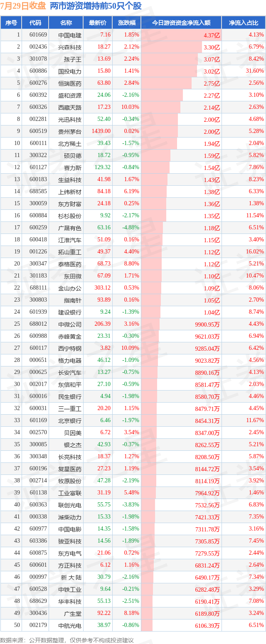Select stock code 002436

tap(38, 47)
